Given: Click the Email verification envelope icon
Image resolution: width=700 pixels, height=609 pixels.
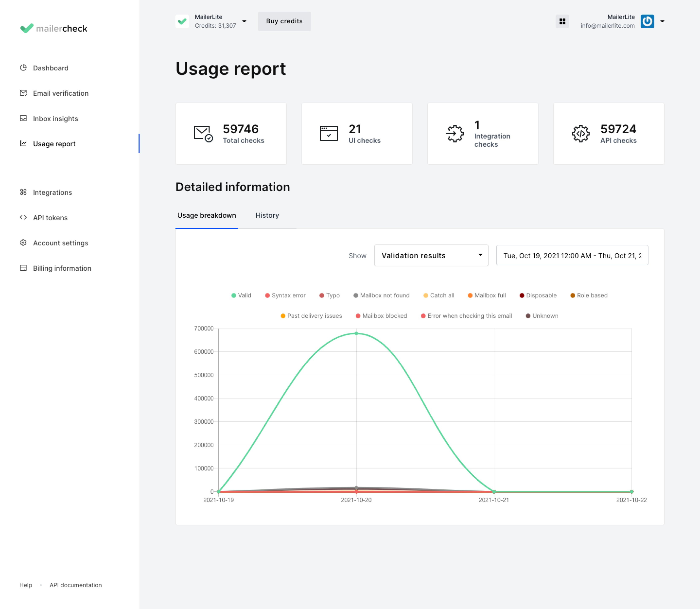Looking at the screenshot, I should pos(23,93).
